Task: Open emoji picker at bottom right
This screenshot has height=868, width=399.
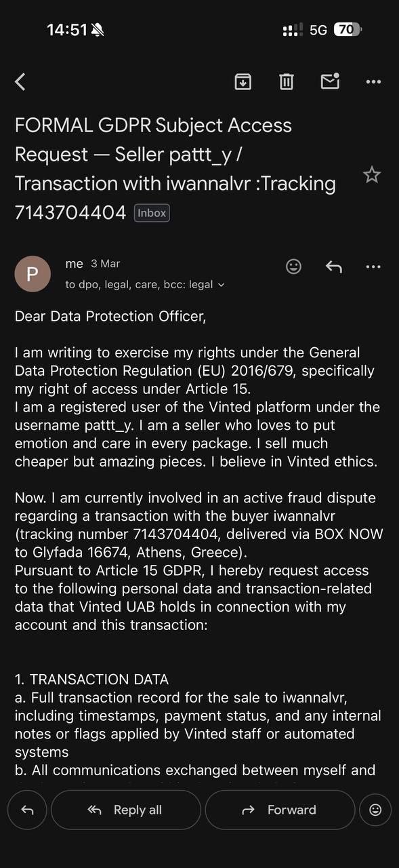Action: click(x=375, y=810)
